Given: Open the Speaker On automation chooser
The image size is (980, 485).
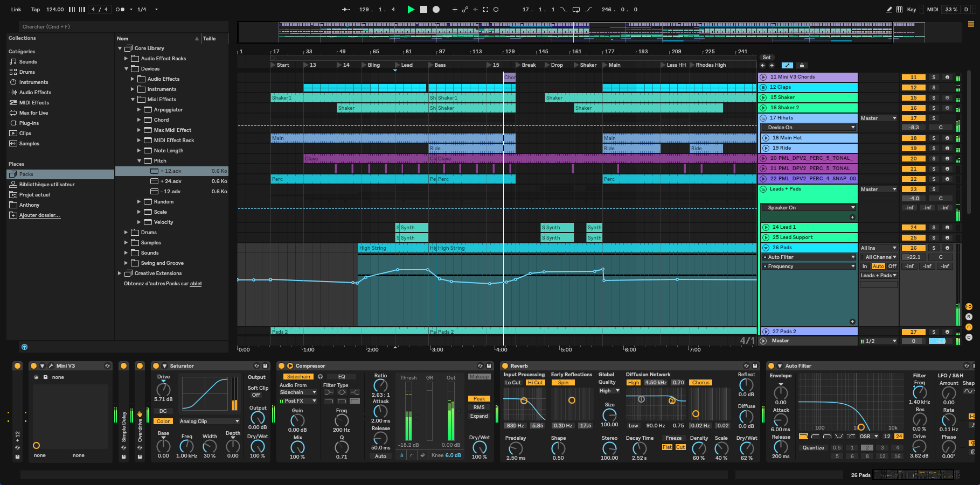Looking at the screenshot, I should click(809, 208).
